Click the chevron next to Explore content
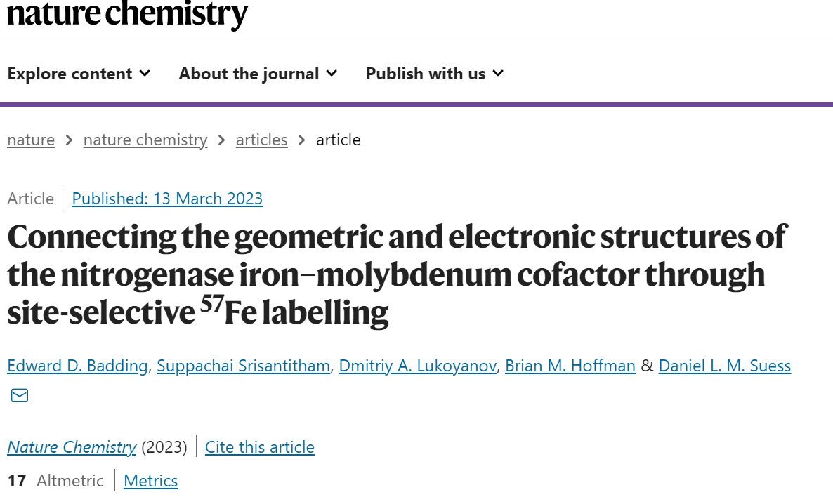 (x=145, y=73)
